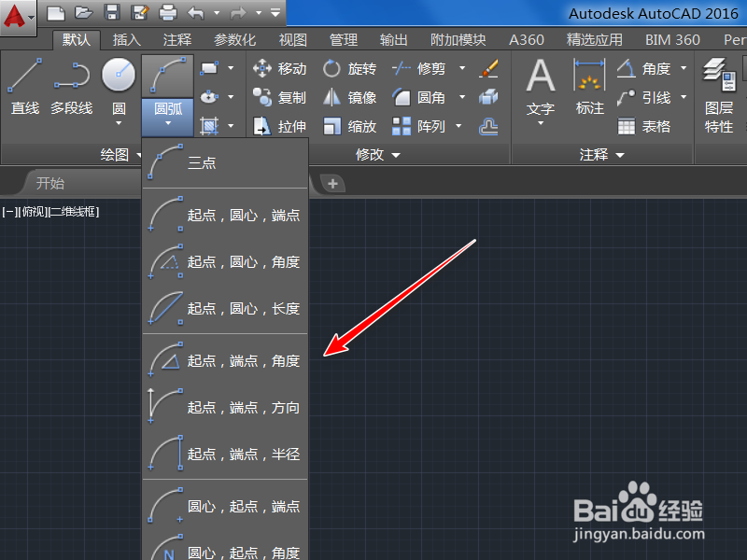Select the 缩放 scale tool
747x560 pixels.
349,127
